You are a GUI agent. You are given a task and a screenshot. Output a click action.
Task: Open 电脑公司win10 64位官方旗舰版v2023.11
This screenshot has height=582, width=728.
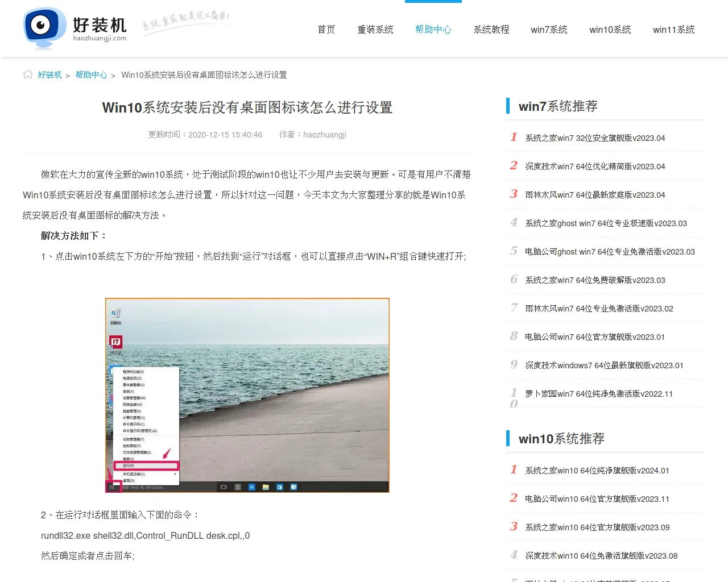pyautogui.click(x=597, y=499)
